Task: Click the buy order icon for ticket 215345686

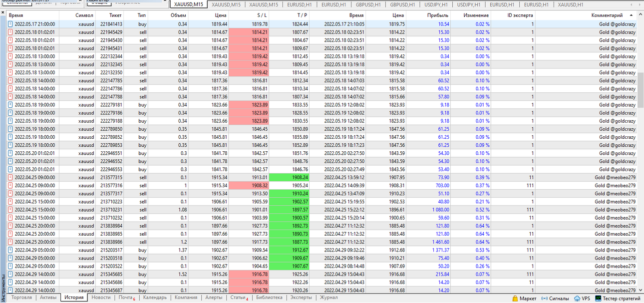Action: coord(10,282)
